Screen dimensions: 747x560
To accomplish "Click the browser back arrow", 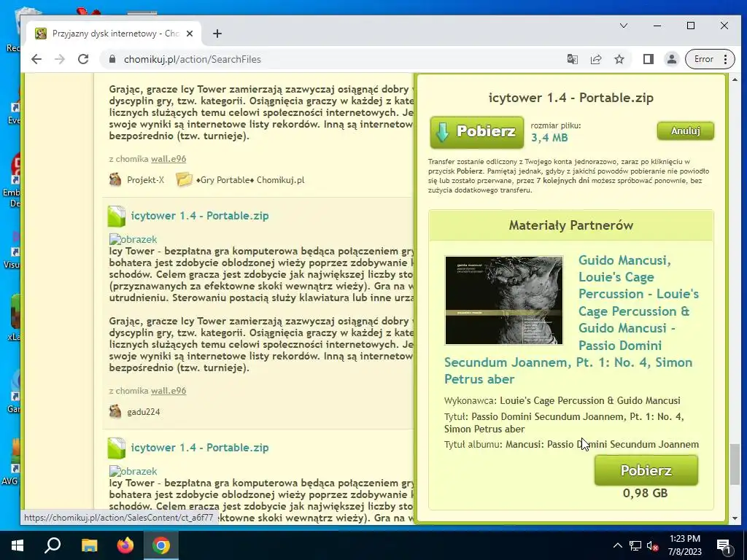I will (36, 59).
